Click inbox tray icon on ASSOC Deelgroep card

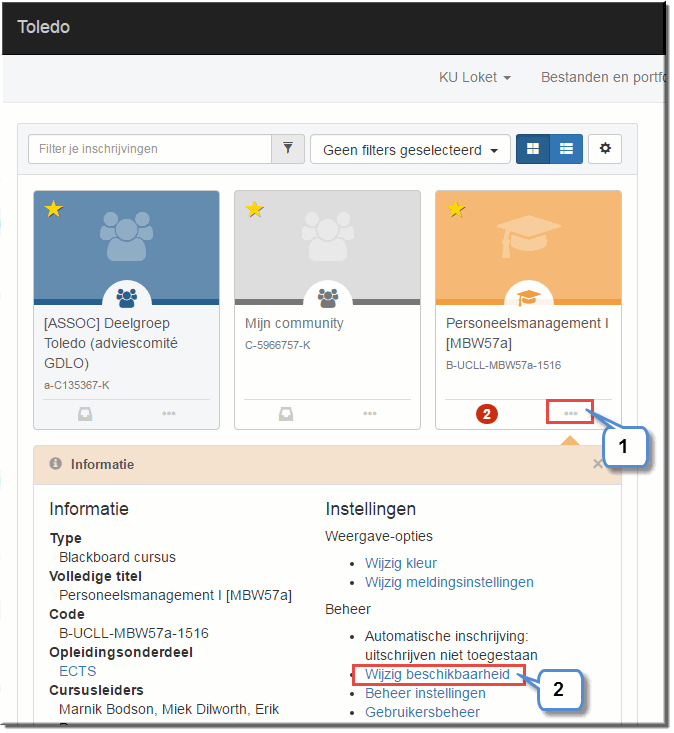click(85, 414)
